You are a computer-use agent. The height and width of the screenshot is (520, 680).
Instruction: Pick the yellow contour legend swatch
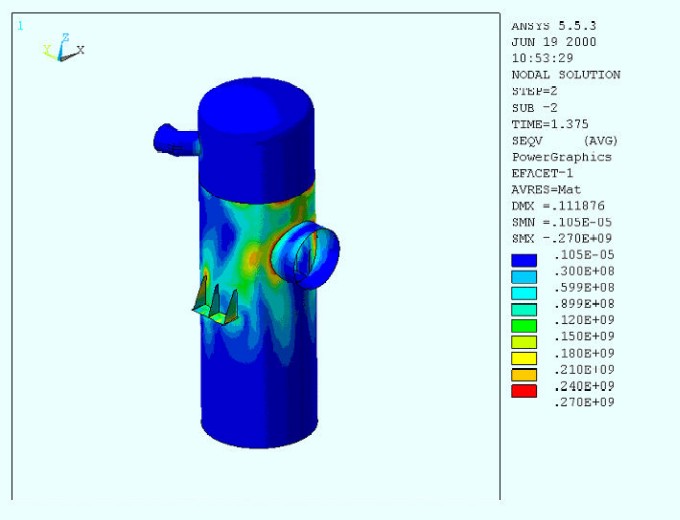(524, 358)
